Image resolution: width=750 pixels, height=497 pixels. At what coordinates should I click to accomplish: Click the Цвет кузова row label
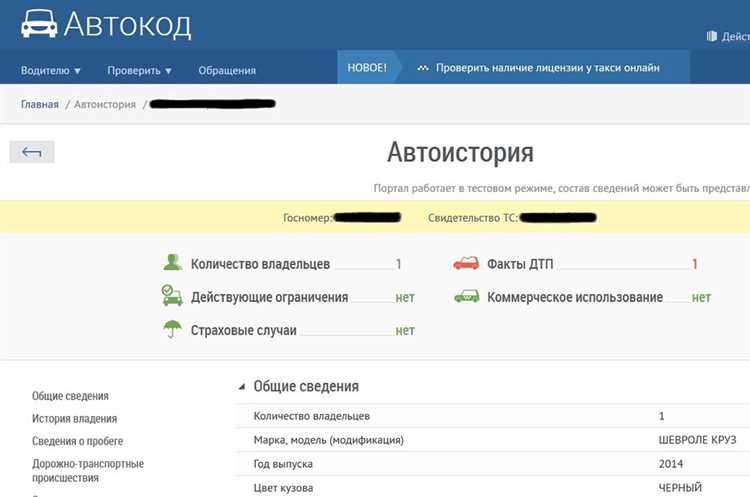[283, 488]
